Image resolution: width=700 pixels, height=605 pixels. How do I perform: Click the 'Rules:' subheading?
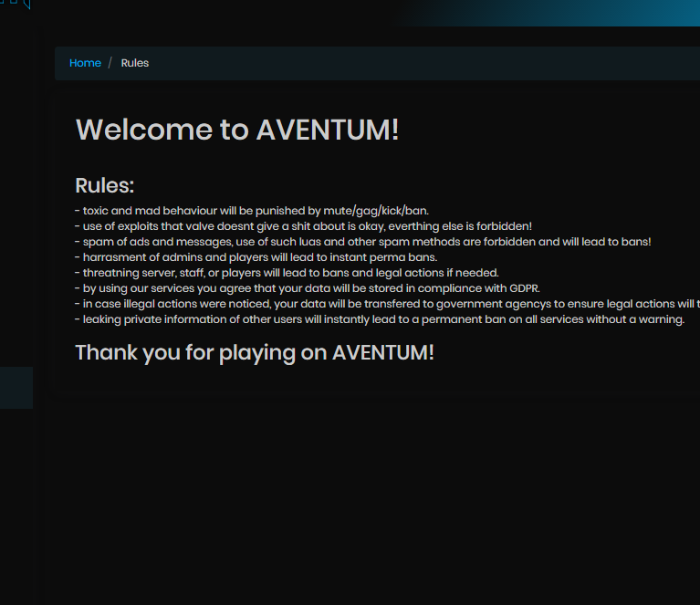pyautogui.click(x=104, y=186)
